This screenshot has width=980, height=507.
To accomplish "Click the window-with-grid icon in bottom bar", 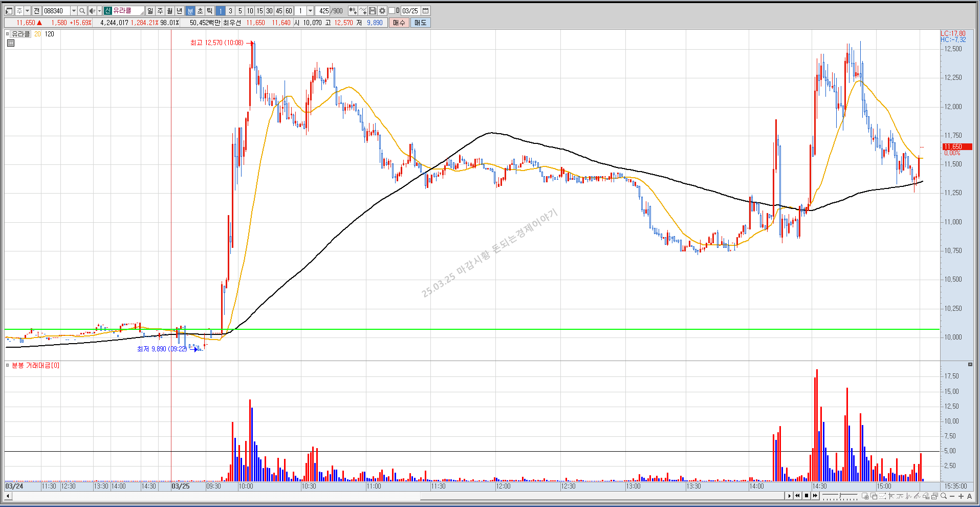I will (865, 496).
